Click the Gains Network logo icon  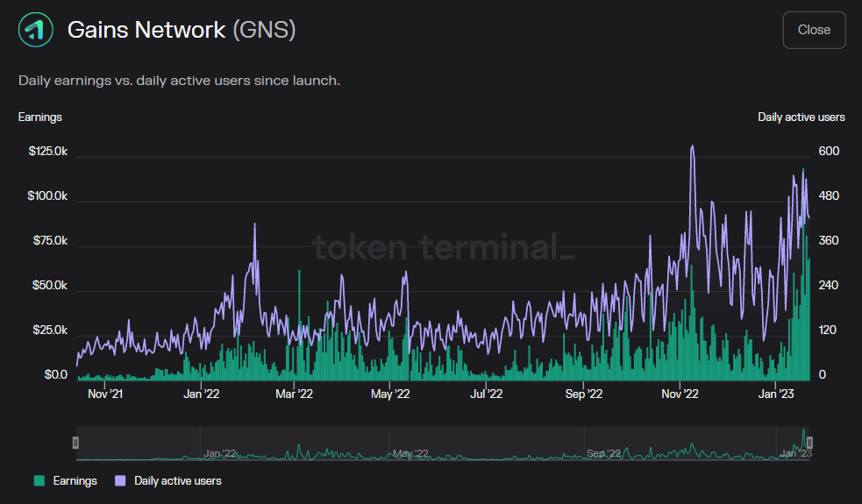[x=36, y=30]
